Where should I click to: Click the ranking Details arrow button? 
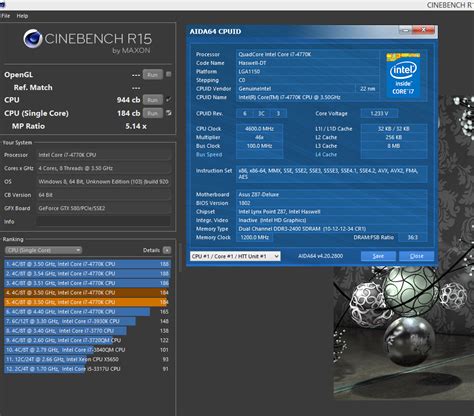[167, 250]
